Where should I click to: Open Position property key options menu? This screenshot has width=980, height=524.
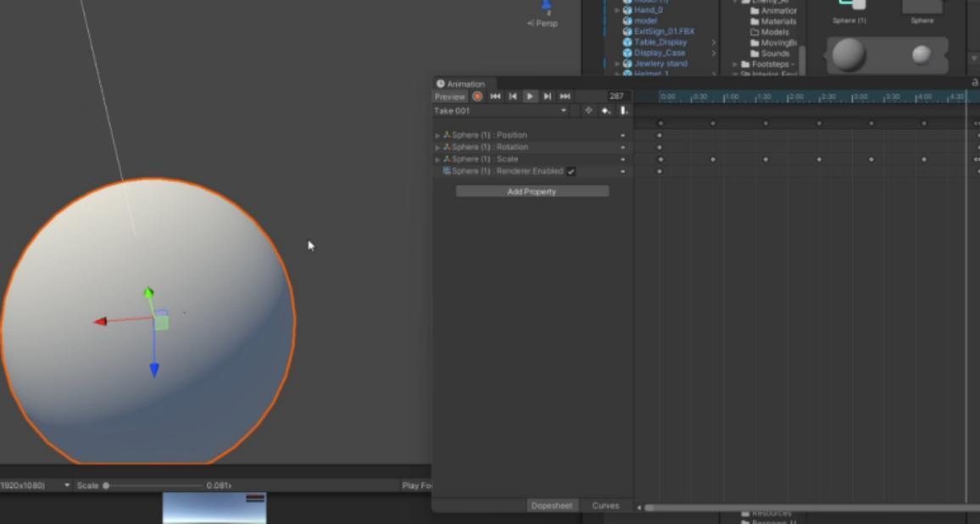click(x=622, y=135)
